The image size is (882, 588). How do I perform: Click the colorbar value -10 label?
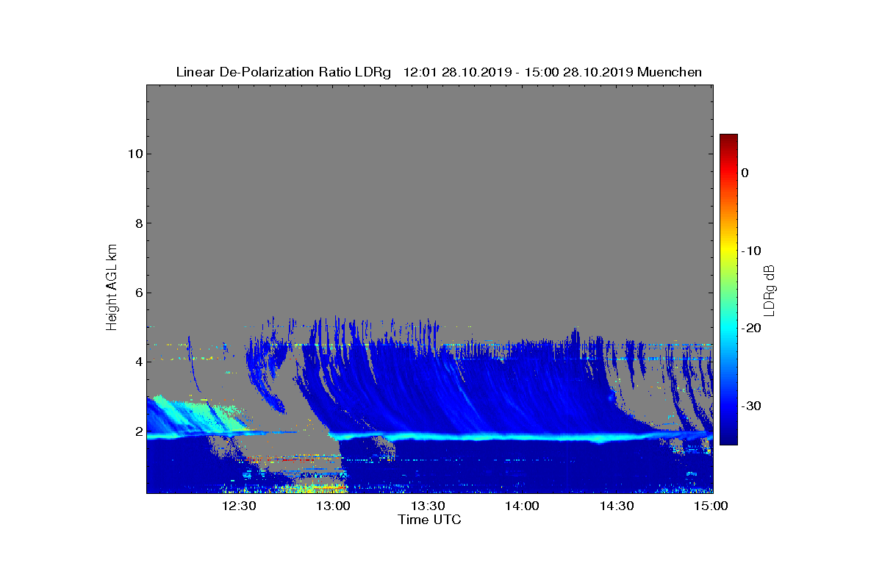point(750,251)
